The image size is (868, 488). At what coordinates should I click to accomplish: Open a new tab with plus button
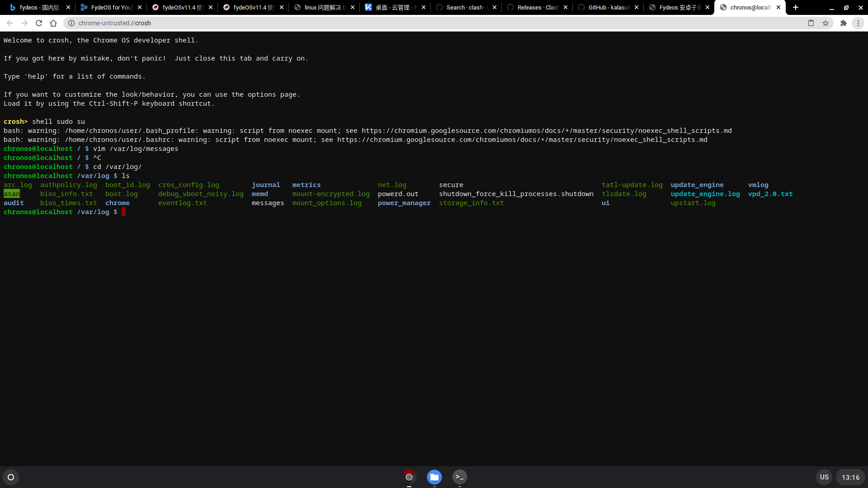point(796,7)
